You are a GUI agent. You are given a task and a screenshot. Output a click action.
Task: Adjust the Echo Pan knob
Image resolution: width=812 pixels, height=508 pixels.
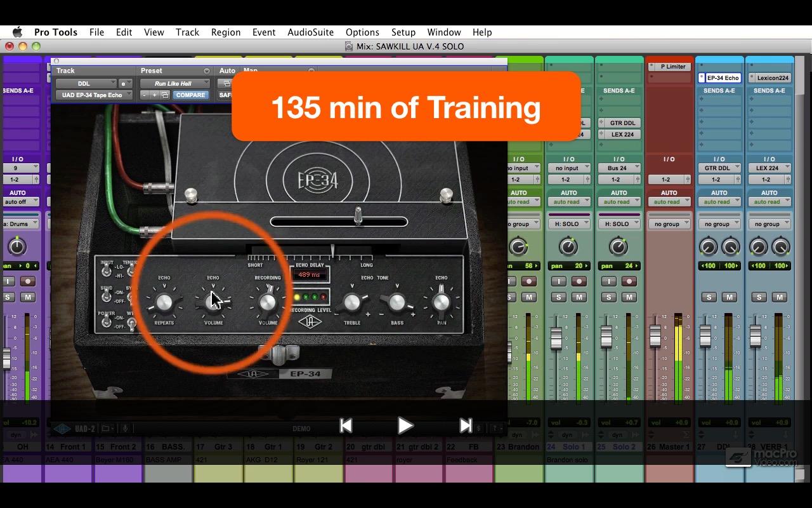(441, 303)
